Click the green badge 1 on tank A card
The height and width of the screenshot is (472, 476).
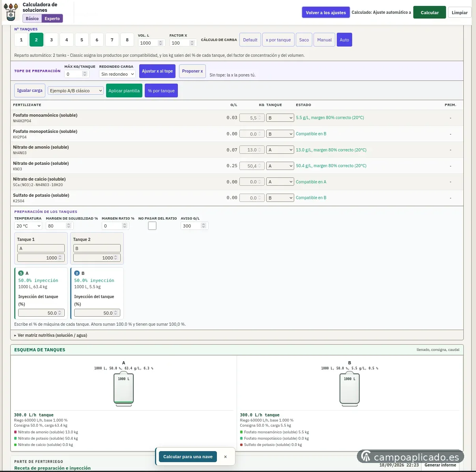21,273
